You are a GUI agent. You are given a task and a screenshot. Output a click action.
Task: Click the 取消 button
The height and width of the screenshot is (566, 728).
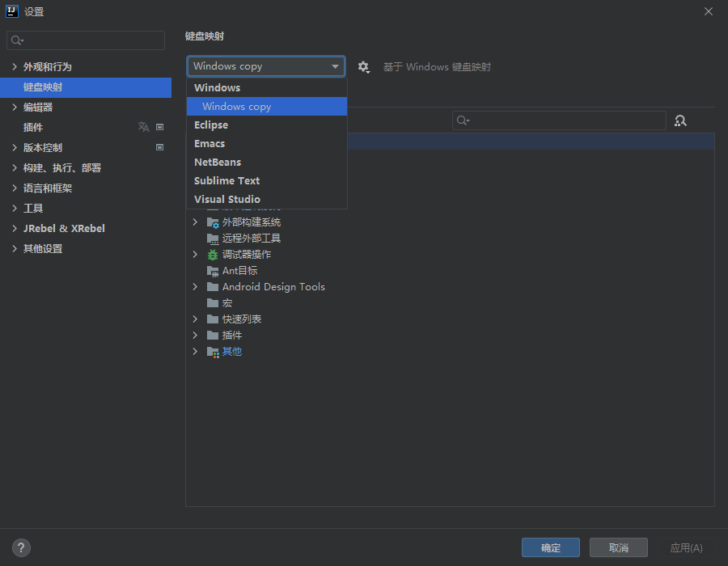tap(619, 547)
